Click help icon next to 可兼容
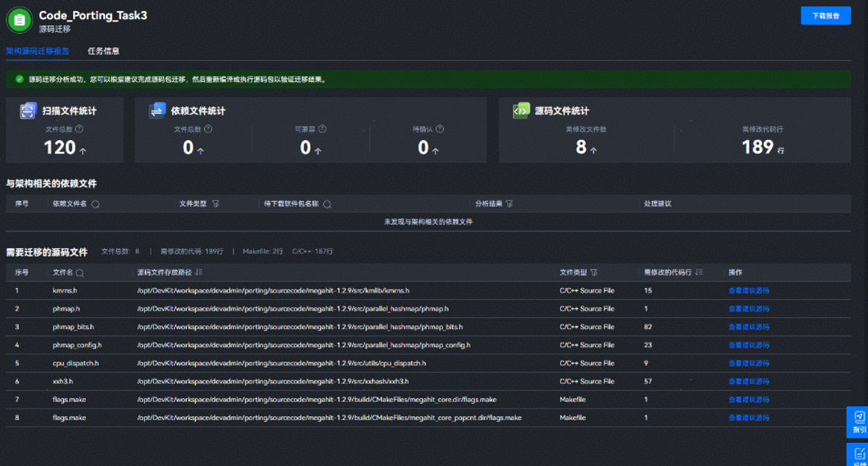Screen dimensions: 868x466 (x=322, y=130)
